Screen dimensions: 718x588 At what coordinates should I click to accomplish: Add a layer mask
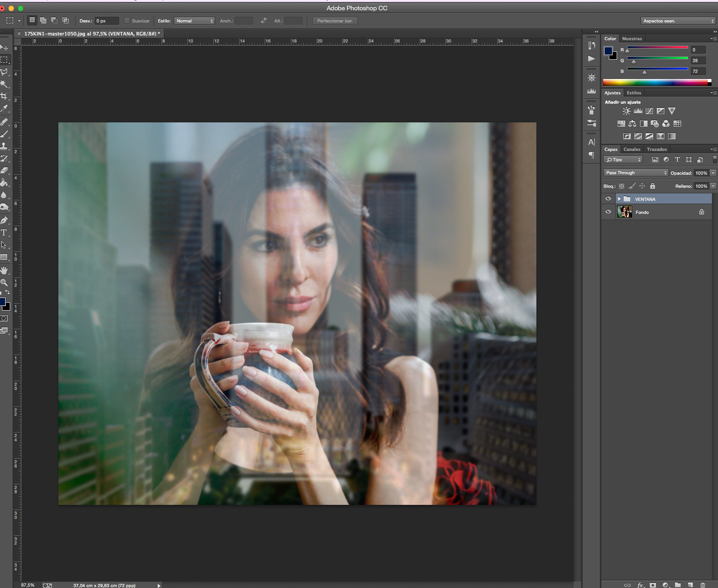pos(653,585)
